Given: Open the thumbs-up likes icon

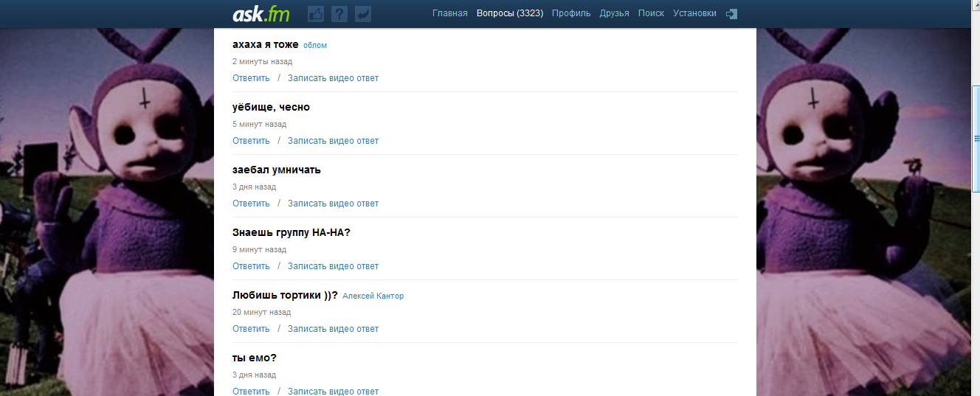Looking at the screenshot, I should point(316,14).
